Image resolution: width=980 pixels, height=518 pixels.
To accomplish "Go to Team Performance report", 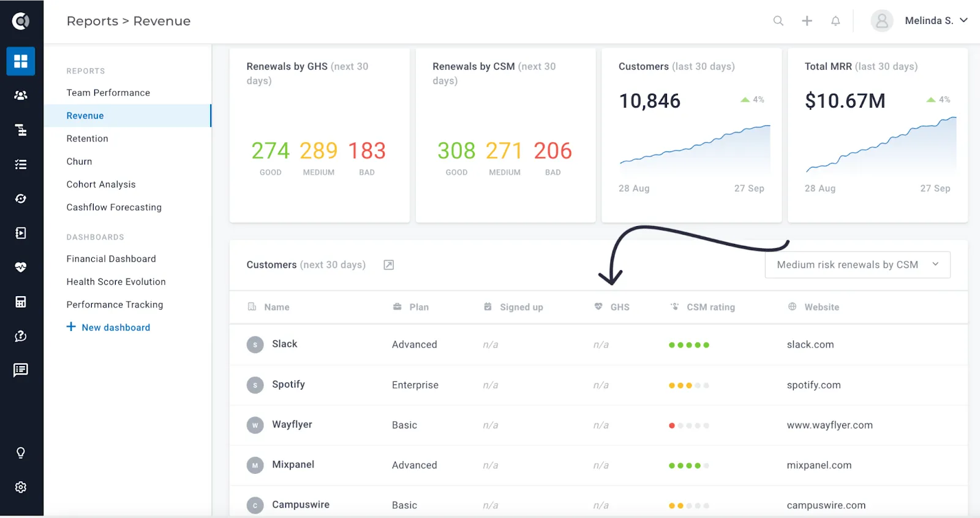I will pyautogui.click(x=108, y=93).
